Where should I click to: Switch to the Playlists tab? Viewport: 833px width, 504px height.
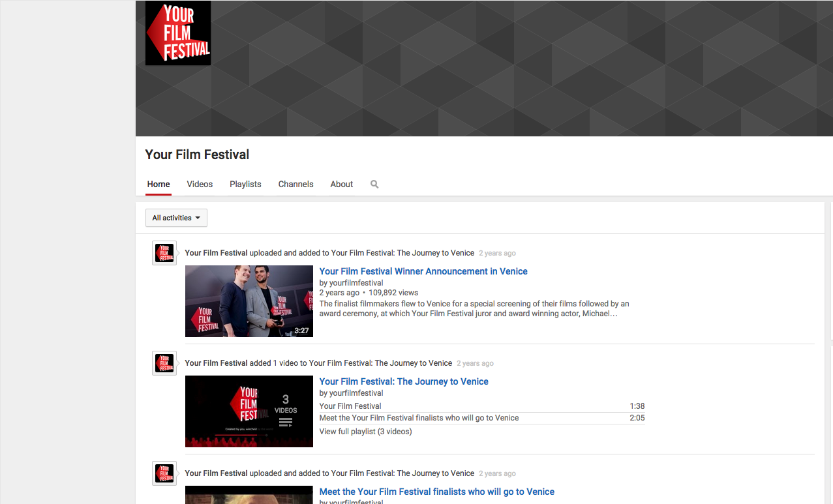245,185
